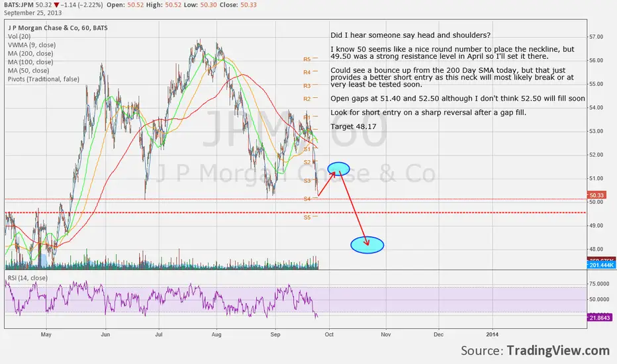Select the Pivots (Traditional, false) label

click(44, 79)
